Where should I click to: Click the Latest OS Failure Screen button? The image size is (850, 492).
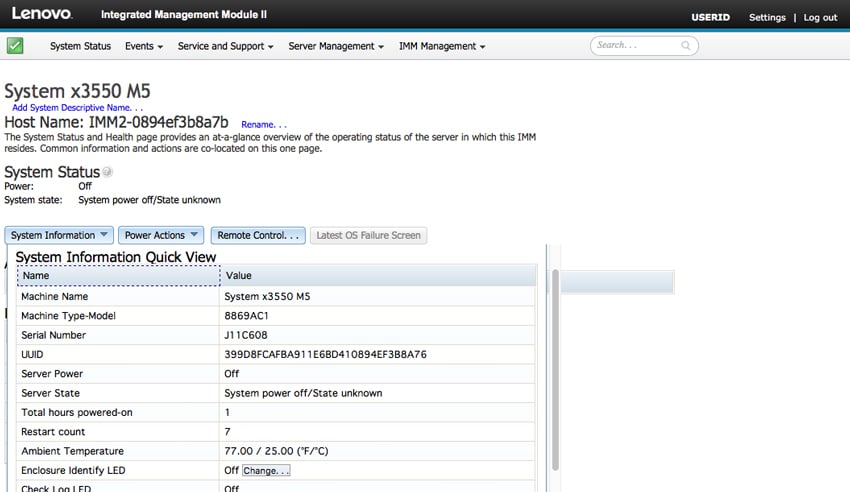[x=369, y=235]
